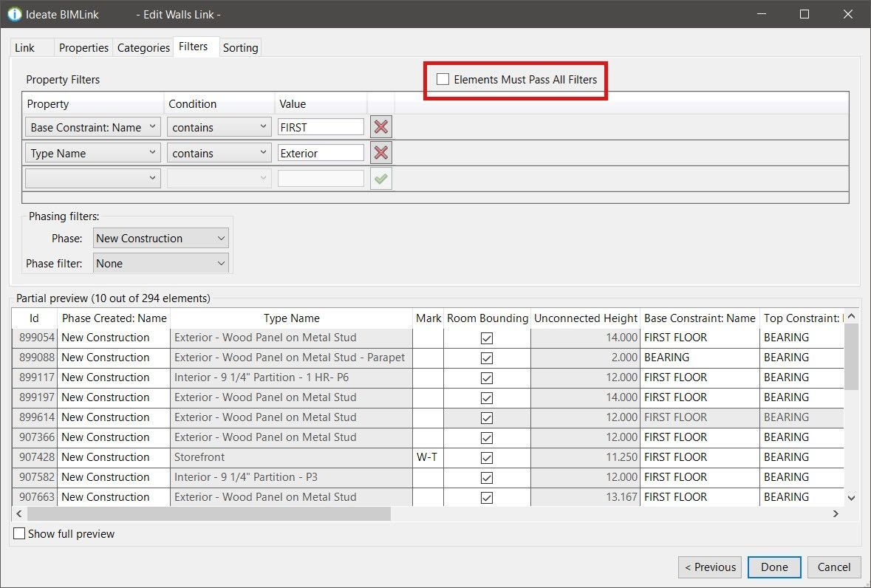Switch to the Sorting tab
871x588 pixels.
tap(241, 48)
